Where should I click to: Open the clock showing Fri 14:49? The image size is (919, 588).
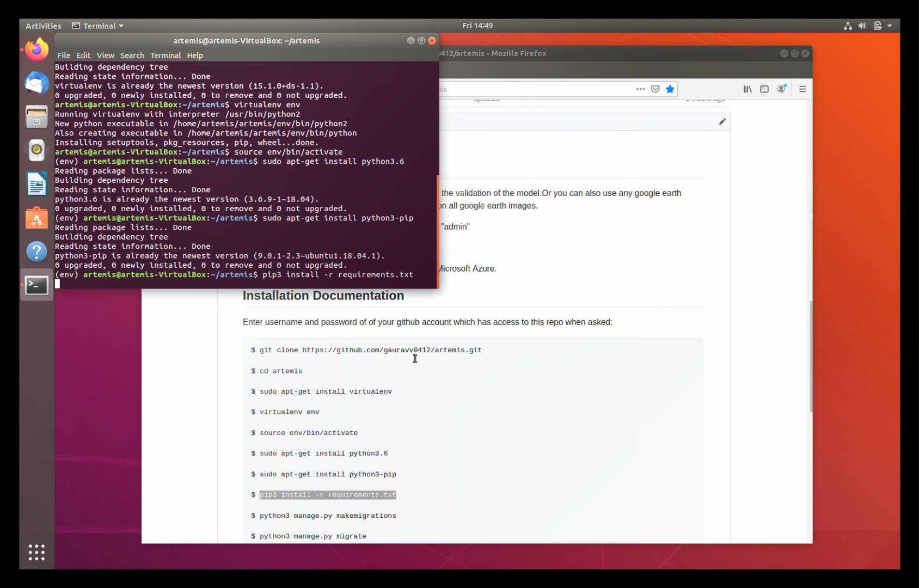pos(477,26)
